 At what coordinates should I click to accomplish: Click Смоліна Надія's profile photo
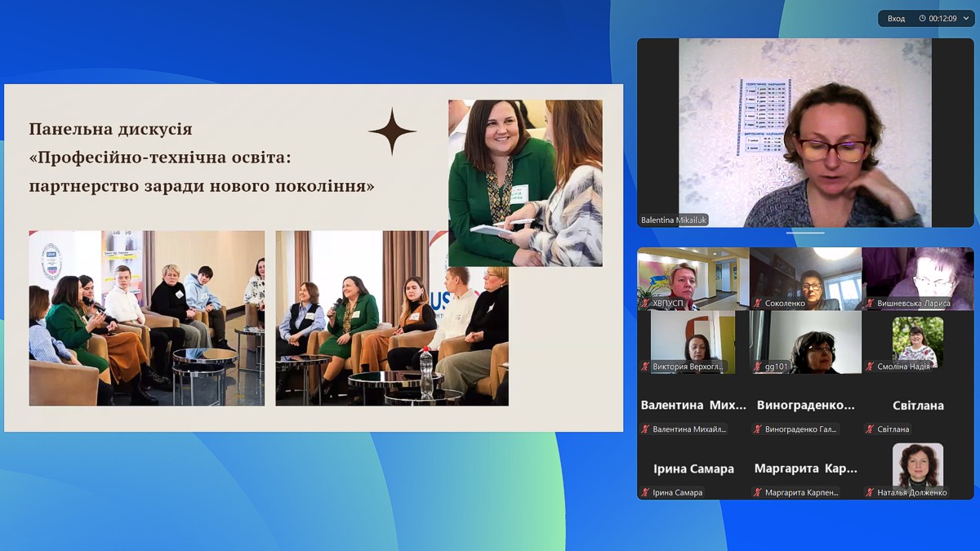pos(918,342)
